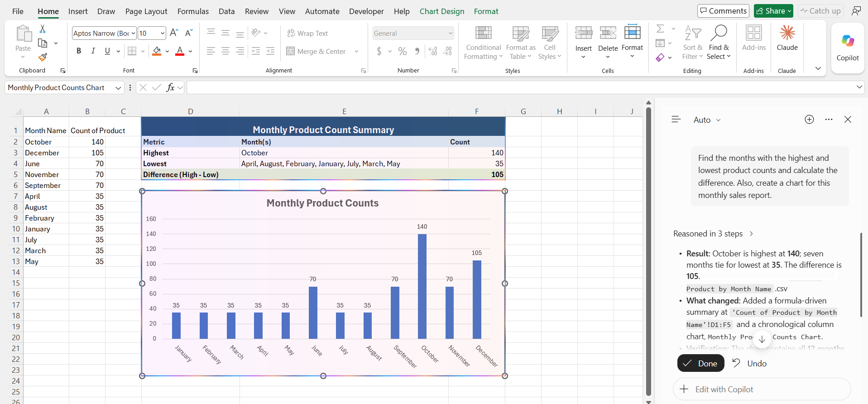
Task: Click the Edit with Copilot input box
Action: (762, 390)
